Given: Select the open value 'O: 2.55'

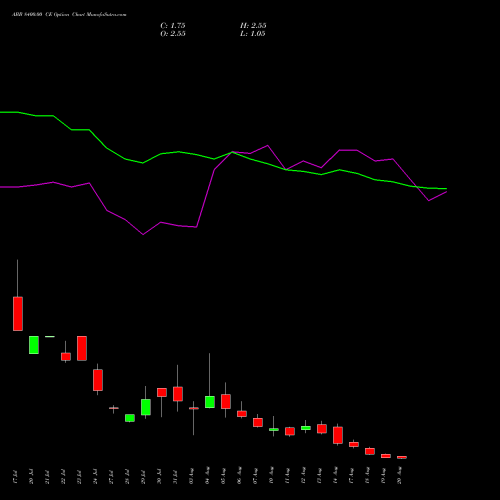Looking at the screenshot, I should (173, 34).
